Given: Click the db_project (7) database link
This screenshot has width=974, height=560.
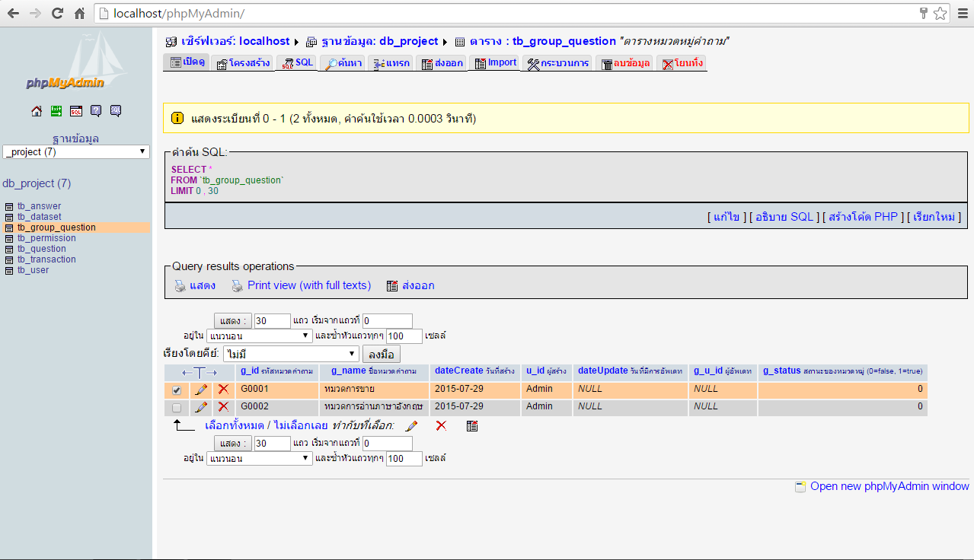Looking at the screenshot, I should point(37,183).
